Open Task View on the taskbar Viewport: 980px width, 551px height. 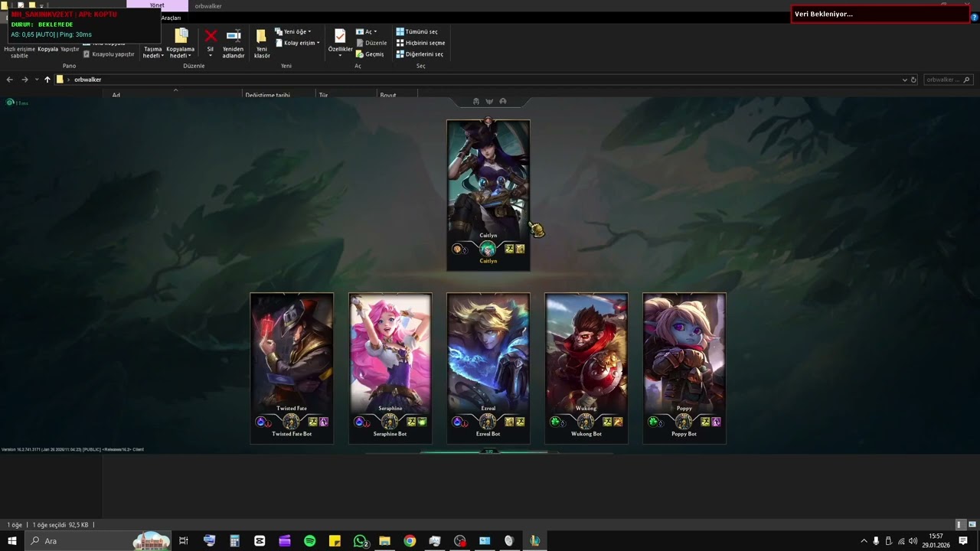(184, 541)
